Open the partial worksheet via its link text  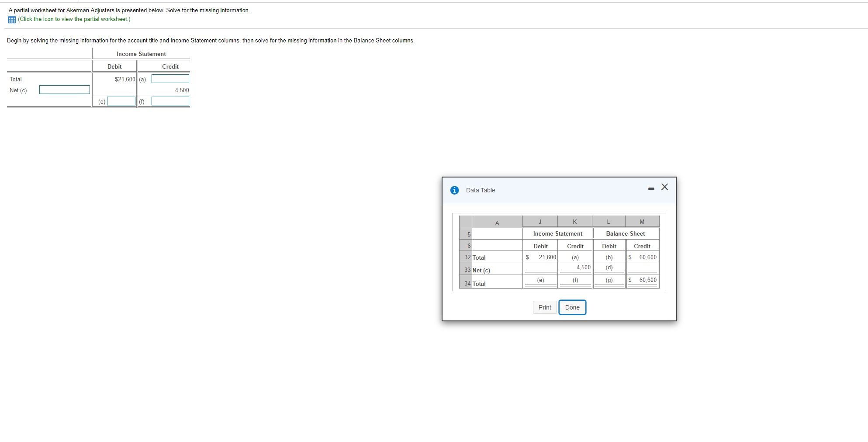[73, 19]
